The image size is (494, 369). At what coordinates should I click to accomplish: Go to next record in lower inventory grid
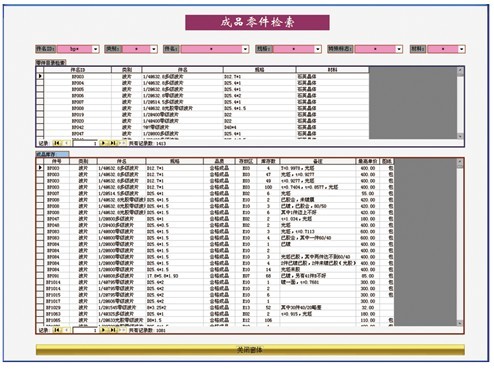point(104,330)
